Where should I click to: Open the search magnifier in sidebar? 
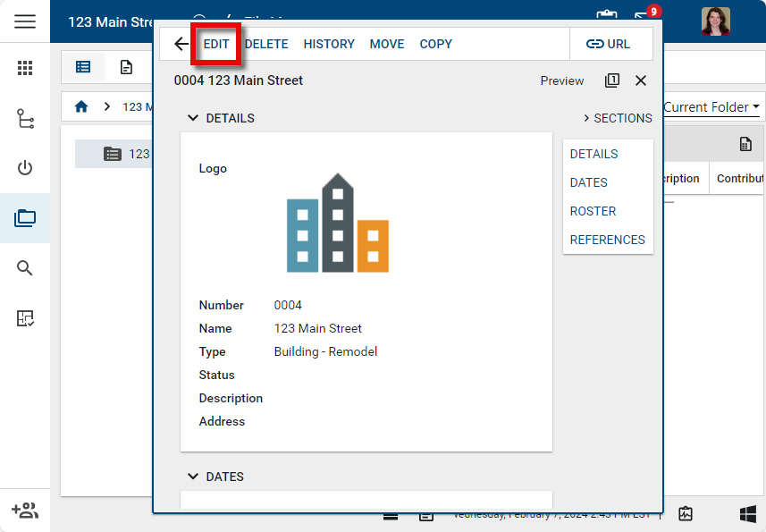pyautogui.click(x=25, y=268)
